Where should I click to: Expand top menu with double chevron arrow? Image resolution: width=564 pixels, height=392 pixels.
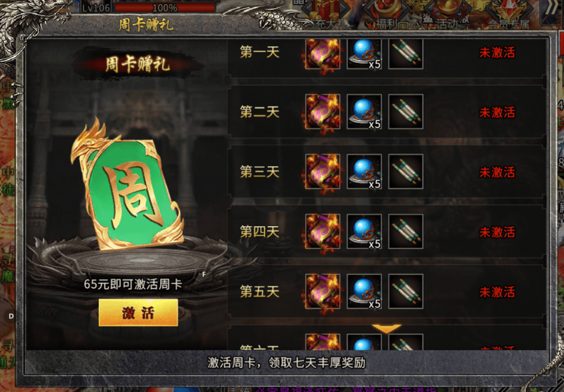click(552, 9)
